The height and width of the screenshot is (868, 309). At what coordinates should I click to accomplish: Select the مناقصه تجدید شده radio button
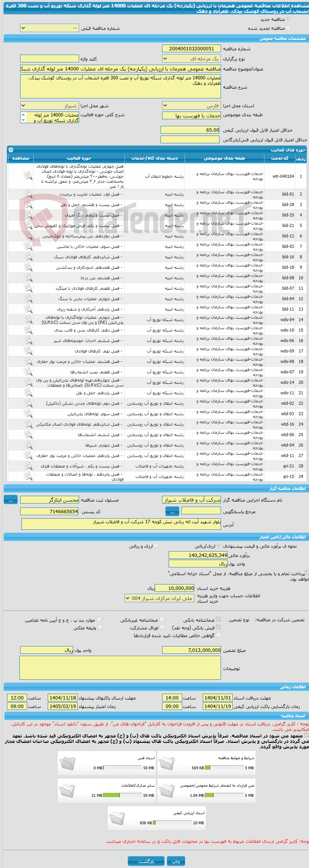click(288, 28)
